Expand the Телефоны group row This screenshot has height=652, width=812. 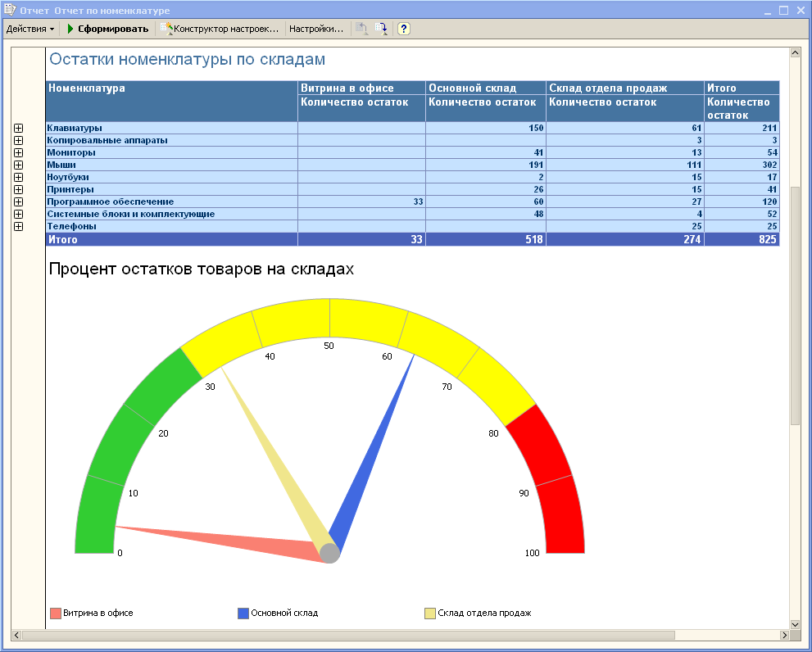coord(19,227)
